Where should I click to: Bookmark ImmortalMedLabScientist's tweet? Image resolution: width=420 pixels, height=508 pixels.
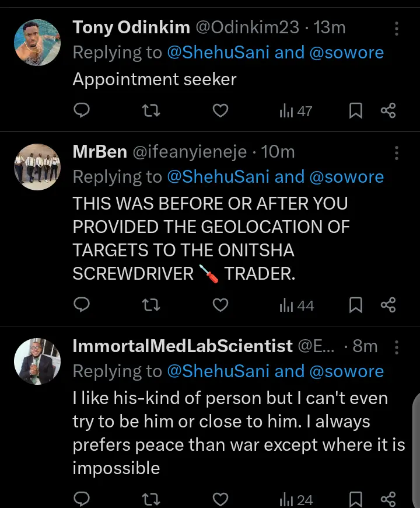(x=355, y=499)
